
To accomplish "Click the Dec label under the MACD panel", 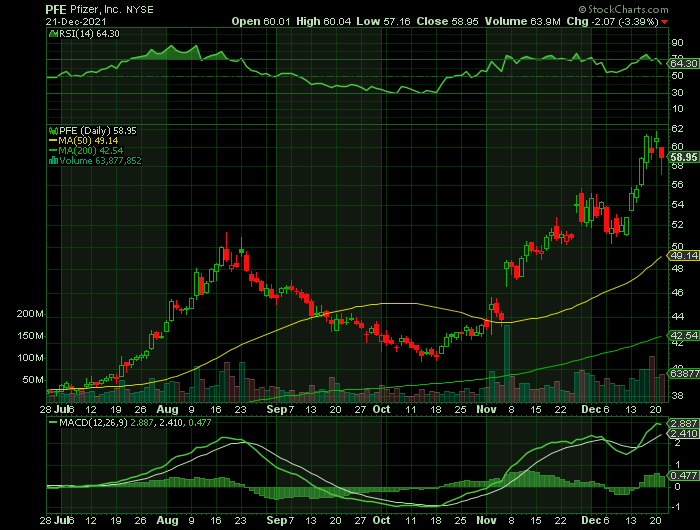I will [x=592, y=521].
